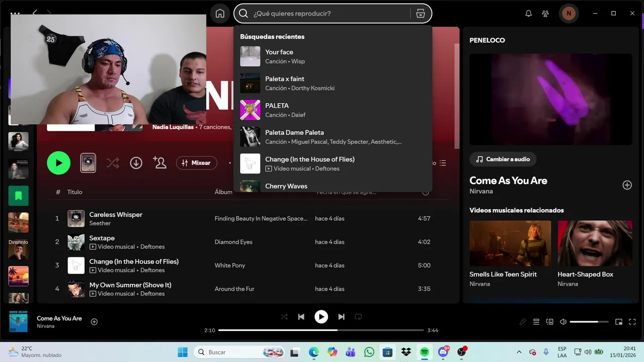Image resolution: width=644 pixels, height=362 pixels.
Task: Mute with the speaker icon
Action: [x=563, y=322]
